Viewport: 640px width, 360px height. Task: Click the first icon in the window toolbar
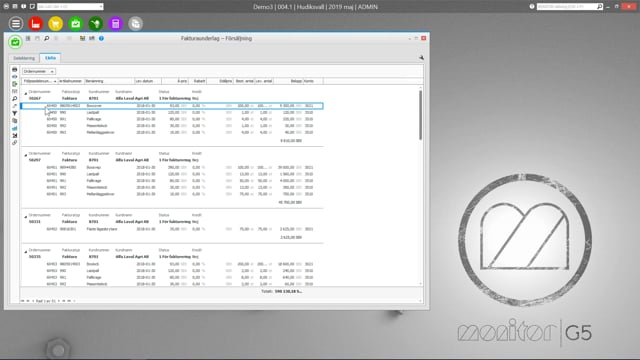click(28, 38)
